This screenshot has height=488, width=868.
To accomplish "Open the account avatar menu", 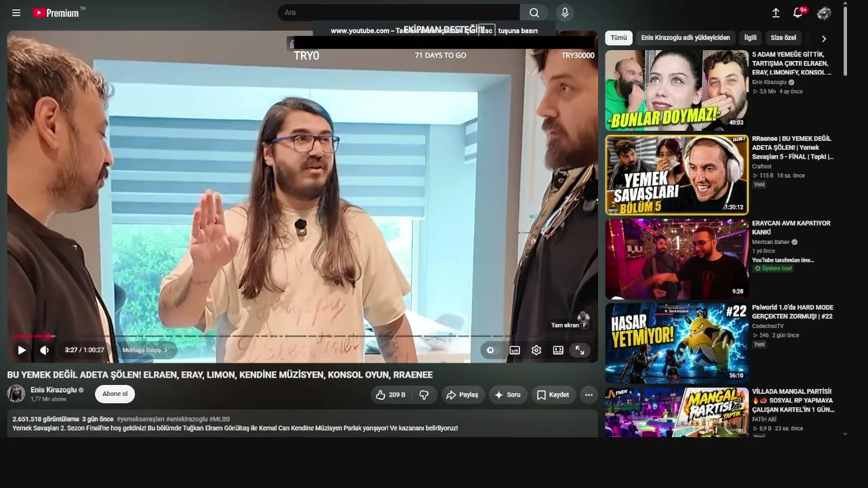I will (x=824, y=13).
